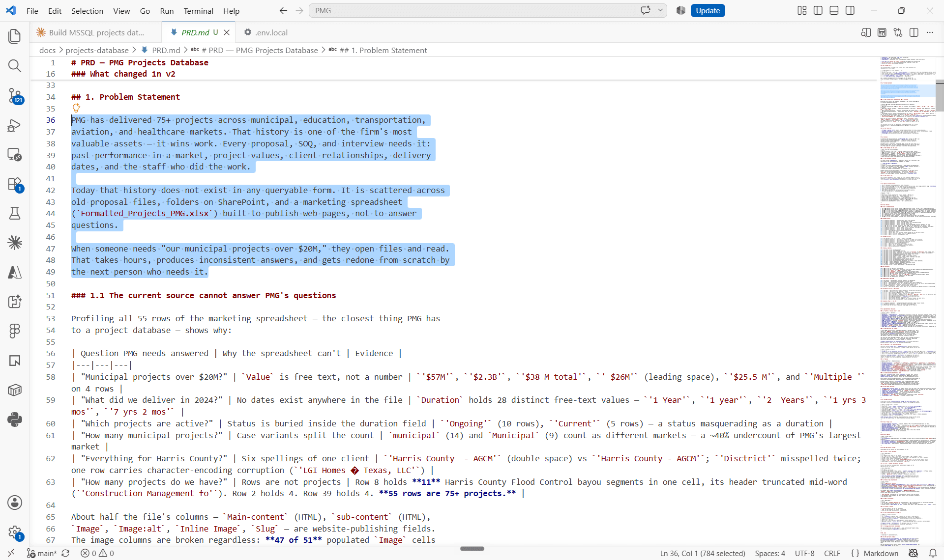This screenshot has width=944, height=560.
Task: Open the Remote Explorer view
Action: [x=15, y=155]
